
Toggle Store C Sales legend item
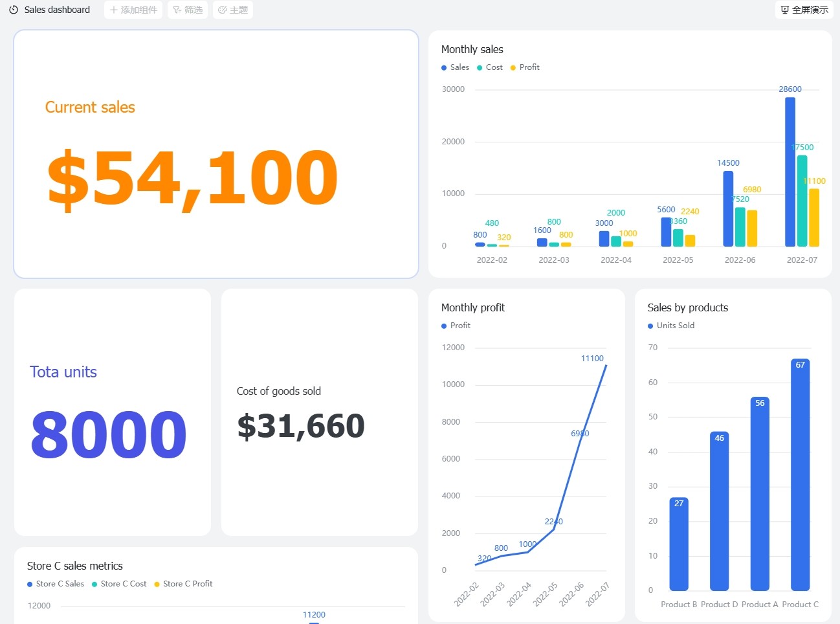[56, 584]
